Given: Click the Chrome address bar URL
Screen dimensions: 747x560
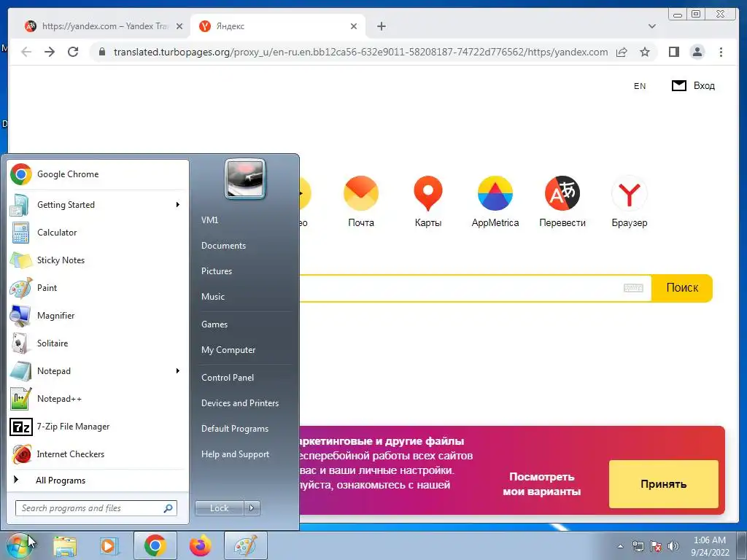Looking at the screenshot, I should 360,52.
